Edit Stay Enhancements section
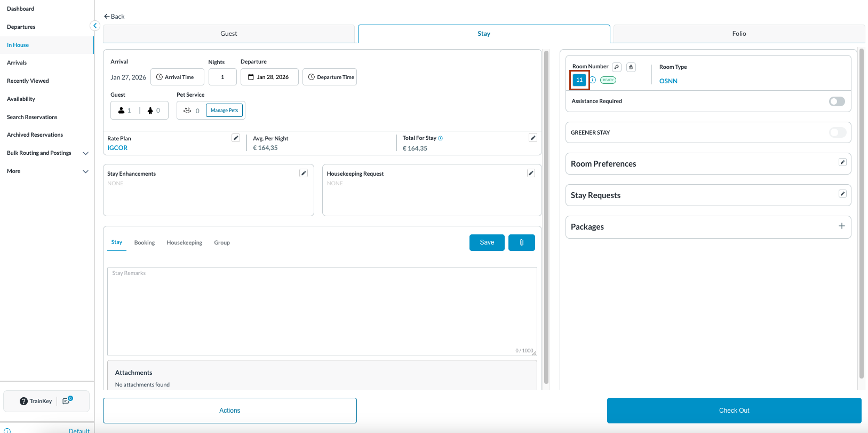Screen dimensions: 868x433 (304, 173)
